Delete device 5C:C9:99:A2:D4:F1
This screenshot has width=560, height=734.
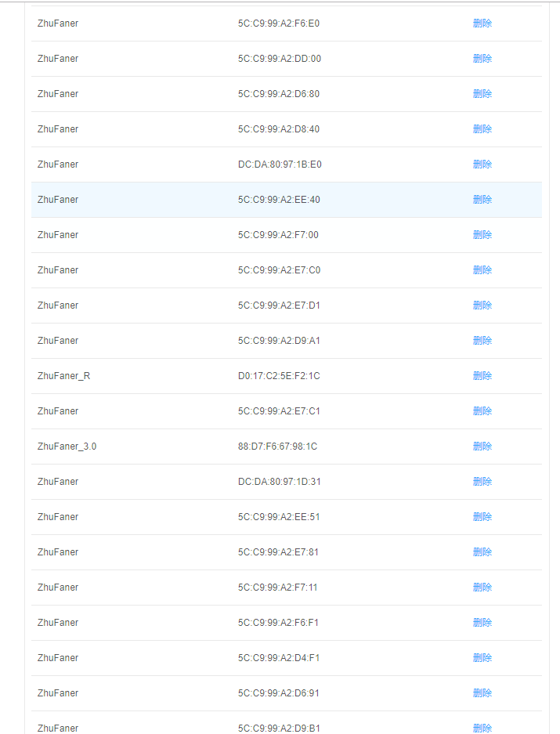tap(482, 658)
